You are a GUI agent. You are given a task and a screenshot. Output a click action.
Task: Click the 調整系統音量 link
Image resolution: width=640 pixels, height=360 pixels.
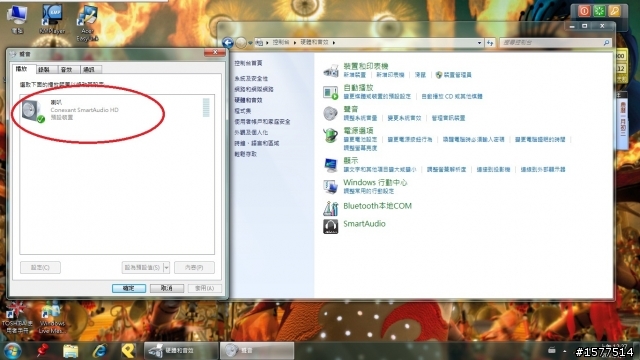tap(360, 118)
